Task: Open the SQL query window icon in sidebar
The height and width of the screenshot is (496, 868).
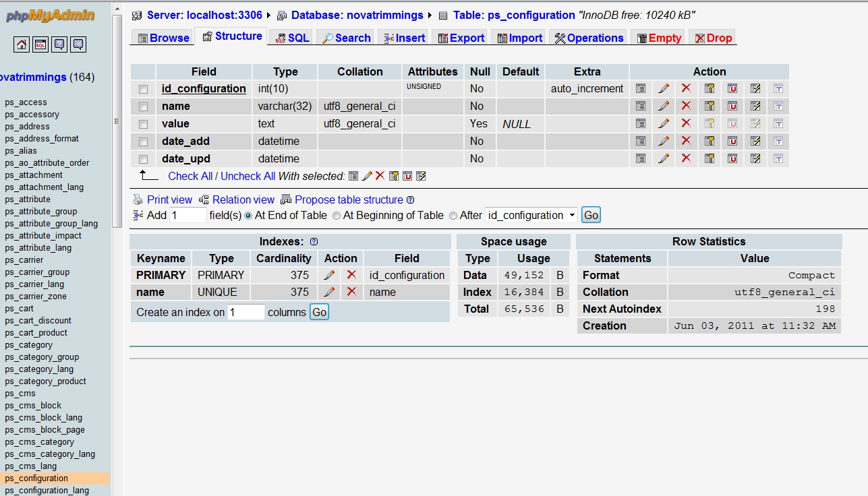Action: pos(40,45)
